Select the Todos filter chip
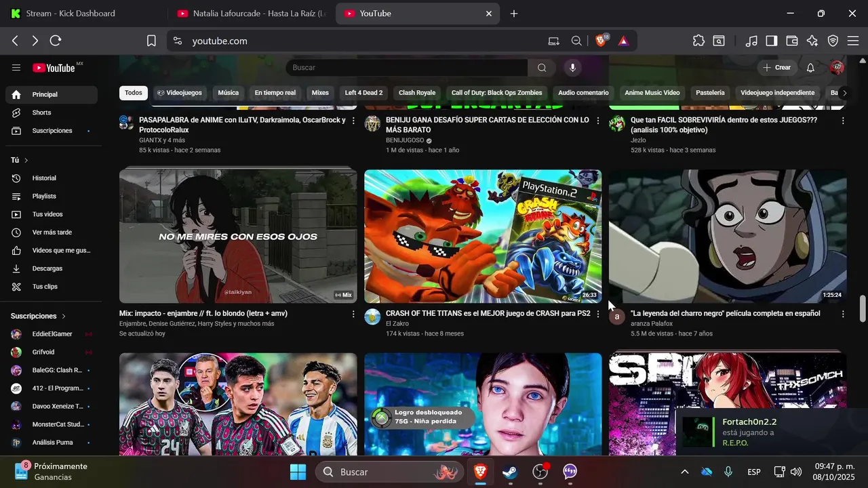 tap(134, 93)
